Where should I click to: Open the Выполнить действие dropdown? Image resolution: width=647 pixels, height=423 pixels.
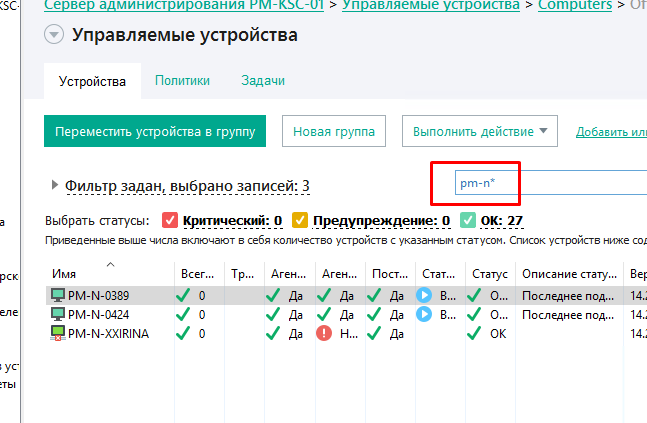[479, 131]
